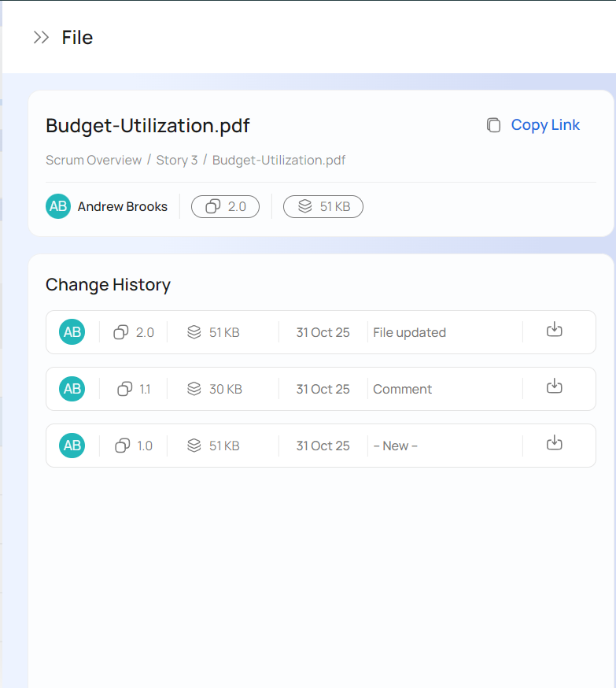Click the Copy Link button
Viewport: 616px width, 688px height.
[545, 125]
